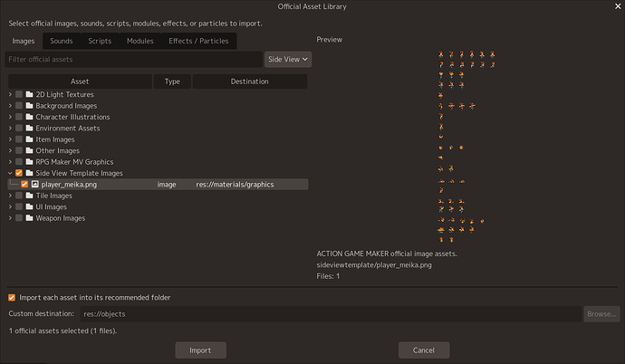Click the Cancel button
625x364 pixels.
click(x=424, y=350)
